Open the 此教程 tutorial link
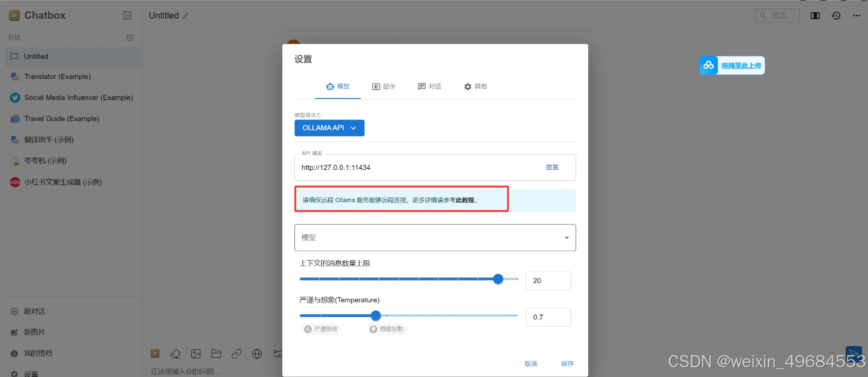The height and width of the screenshot is (377, 868). [465, 200]
